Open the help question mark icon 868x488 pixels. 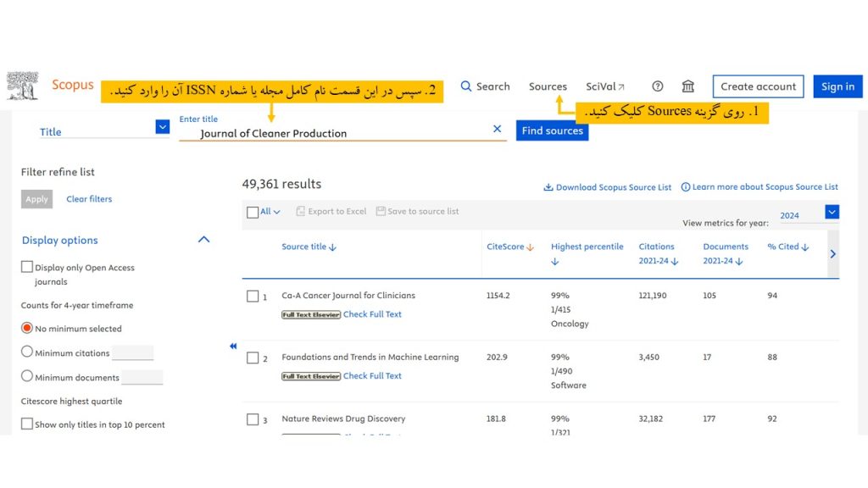click(657, 86)
